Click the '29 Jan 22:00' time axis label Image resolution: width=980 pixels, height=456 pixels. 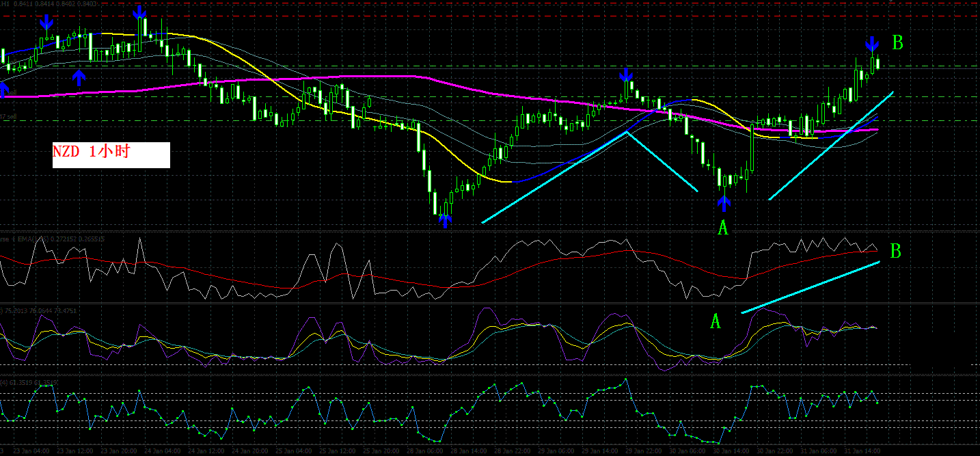(x=644, y=451)
